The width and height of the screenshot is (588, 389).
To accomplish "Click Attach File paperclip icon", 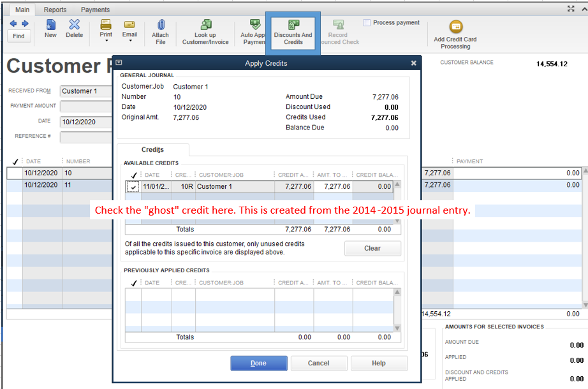I will click(161, 25).
